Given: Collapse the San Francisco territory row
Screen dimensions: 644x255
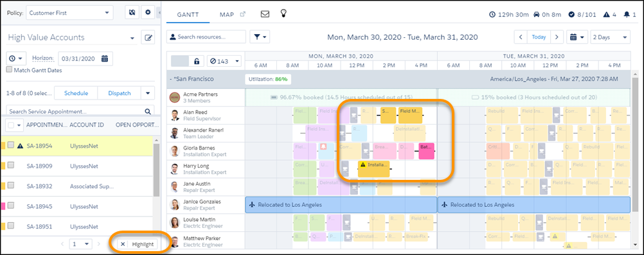Looking at the screenshot, I should (170, 79).
